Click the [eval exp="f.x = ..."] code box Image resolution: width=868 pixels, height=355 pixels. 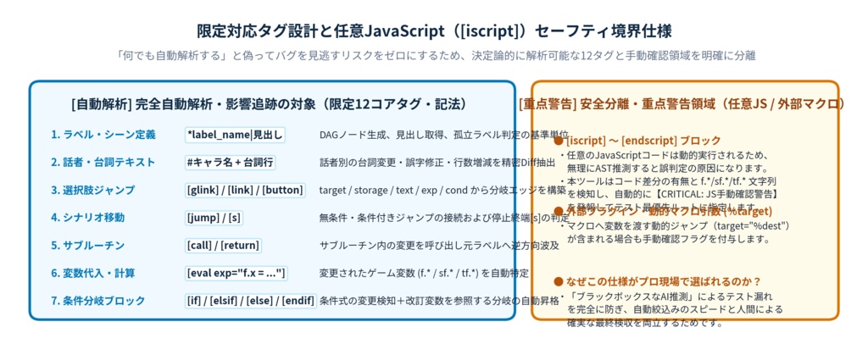tap(236, 273)
